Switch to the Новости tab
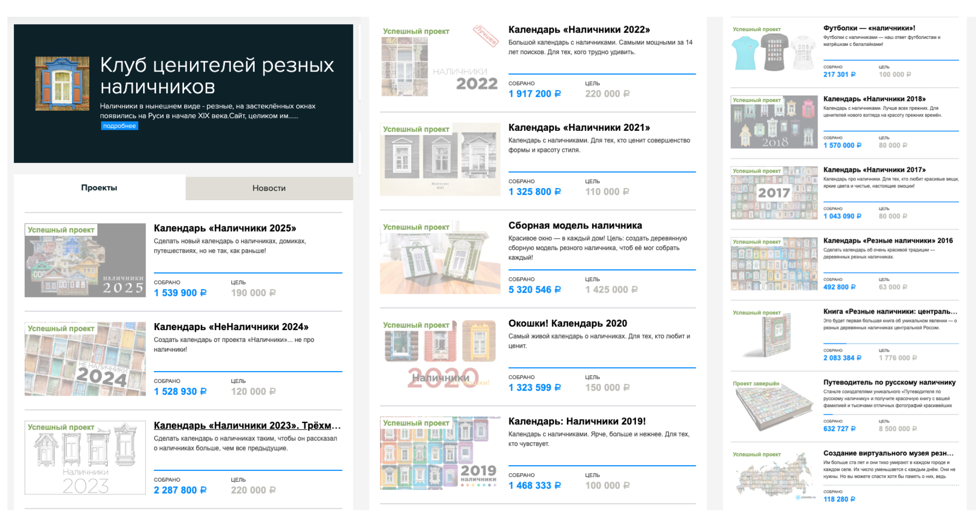The image size is (980, 524). 269,188
